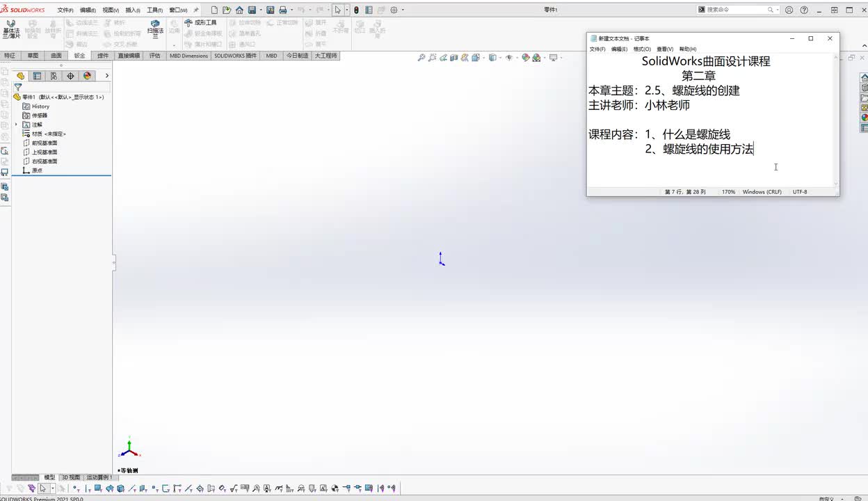Click the Open file folder icon

point(227,10)
